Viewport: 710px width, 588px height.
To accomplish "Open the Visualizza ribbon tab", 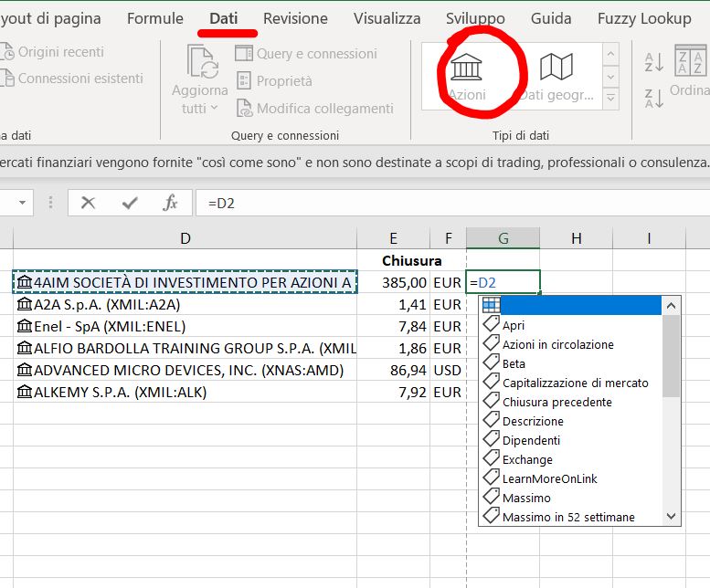I will click(x=387, y=18).
